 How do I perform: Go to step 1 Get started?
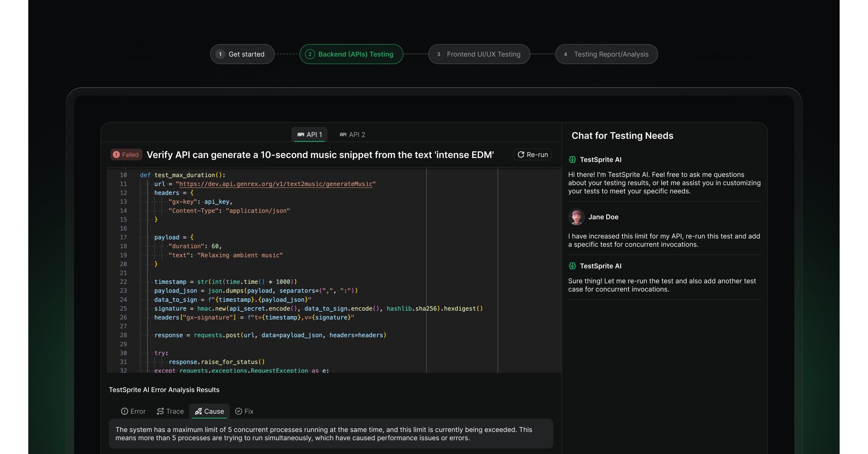(x=242, y=54)
